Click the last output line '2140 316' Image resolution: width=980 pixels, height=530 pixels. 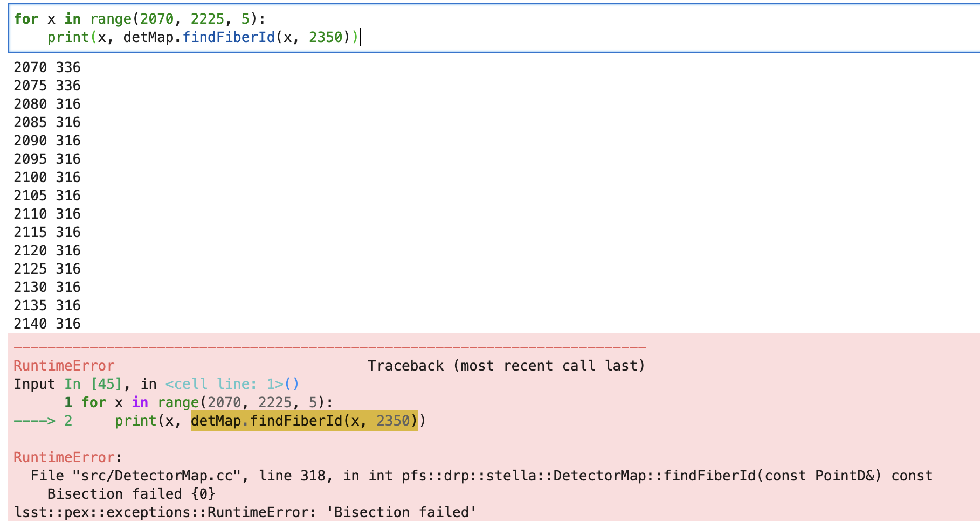coord(47,324)
